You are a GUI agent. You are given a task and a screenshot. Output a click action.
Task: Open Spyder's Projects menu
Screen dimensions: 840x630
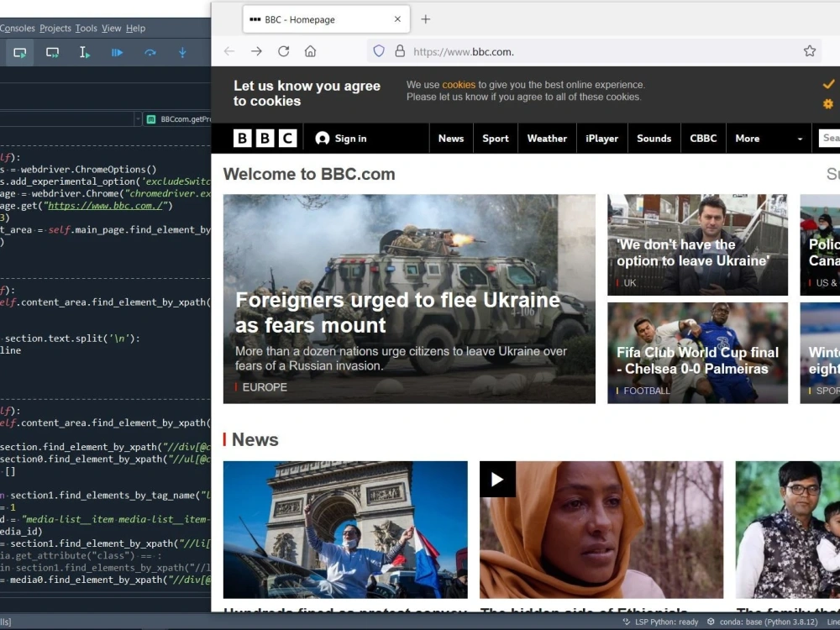[x=55, y=29]
